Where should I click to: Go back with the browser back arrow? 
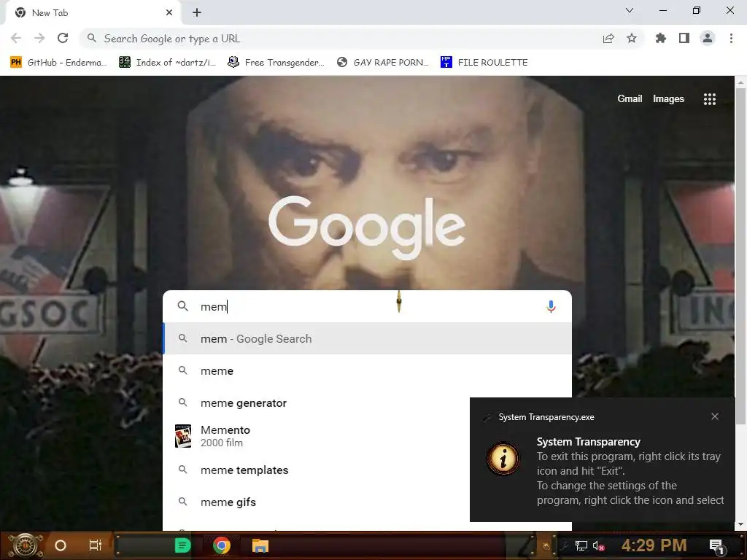point(16,39)
